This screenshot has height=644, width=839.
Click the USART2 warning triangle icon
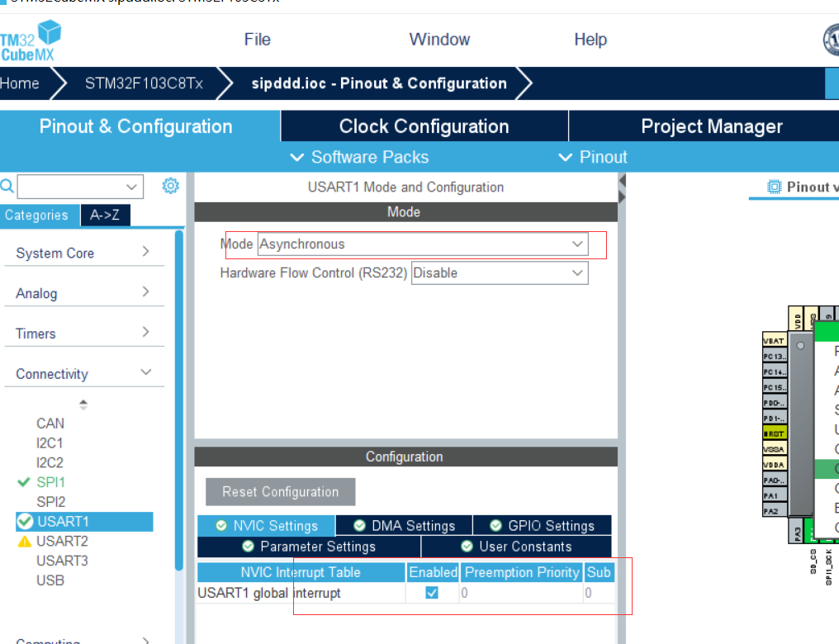point(24,542)
